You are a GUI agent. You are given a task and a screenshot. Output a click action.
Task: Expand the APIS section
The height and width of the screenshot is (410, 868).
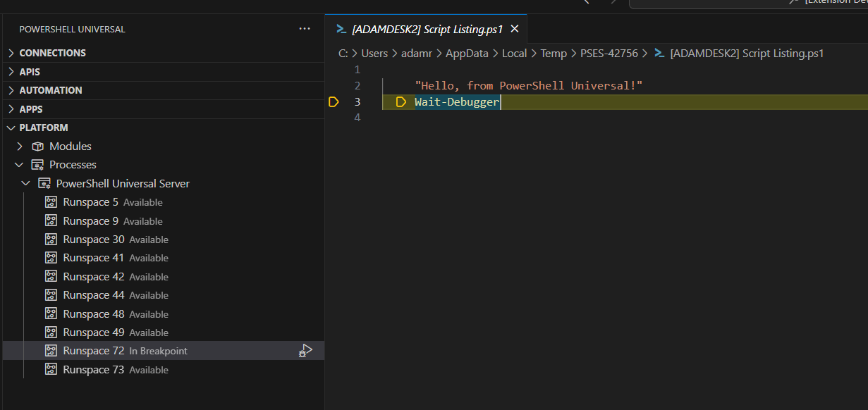[x=11, y=72]
